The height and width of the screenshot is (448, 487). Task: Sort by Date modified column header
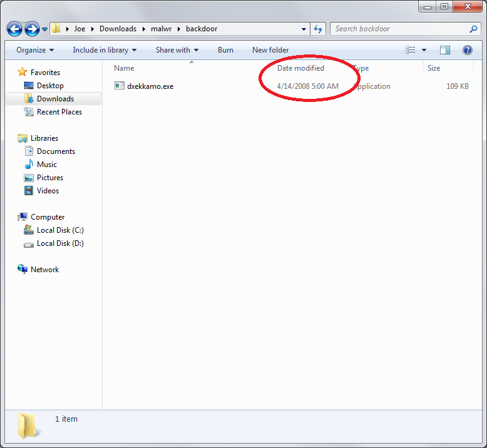coord(300,68)
